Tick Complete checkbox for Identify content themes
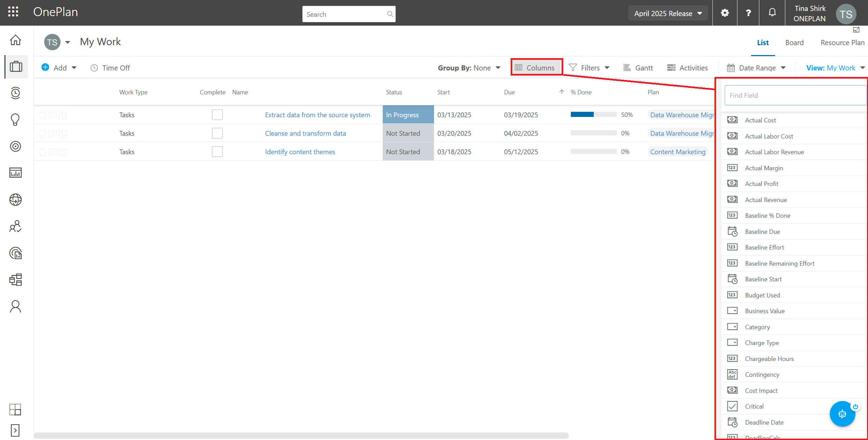The width and height of the screenshot is (868, 440). tap(217, 152)
